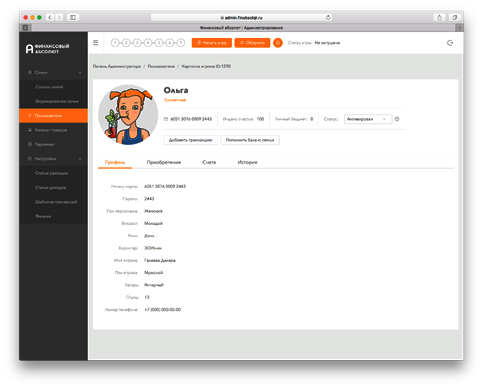The image size is (483, 388).
Task: Click the orange 'Обнулить' button
Action: pos(252,43)
